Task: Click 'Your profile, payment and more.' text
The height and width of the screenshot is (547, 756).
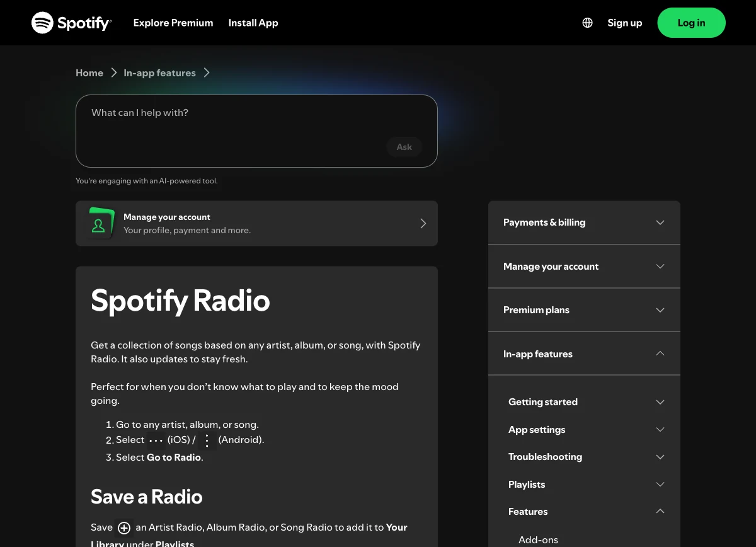Action: [x=187, y=231]
